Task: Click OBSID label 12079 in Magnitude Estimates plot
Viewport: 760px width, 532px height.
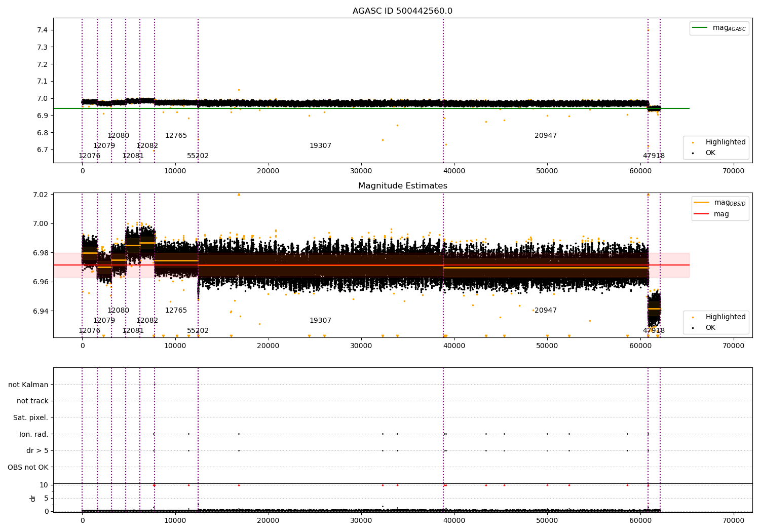Action: point(104,321)
